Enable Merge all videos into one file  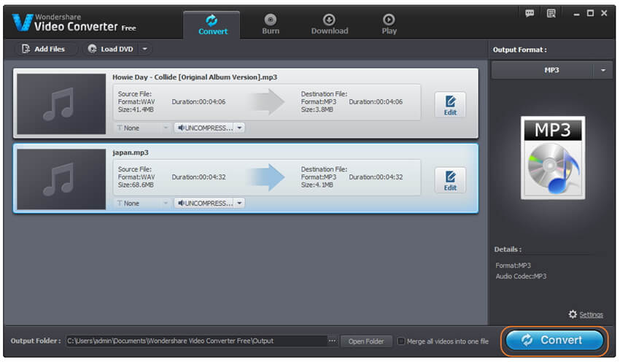point(401,341)
